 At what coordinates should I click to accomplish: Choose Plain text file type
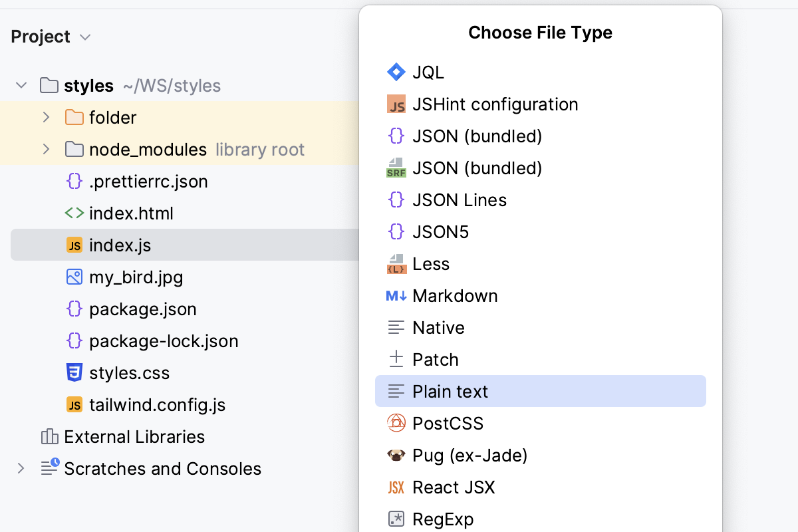click(x=449, y=391)
